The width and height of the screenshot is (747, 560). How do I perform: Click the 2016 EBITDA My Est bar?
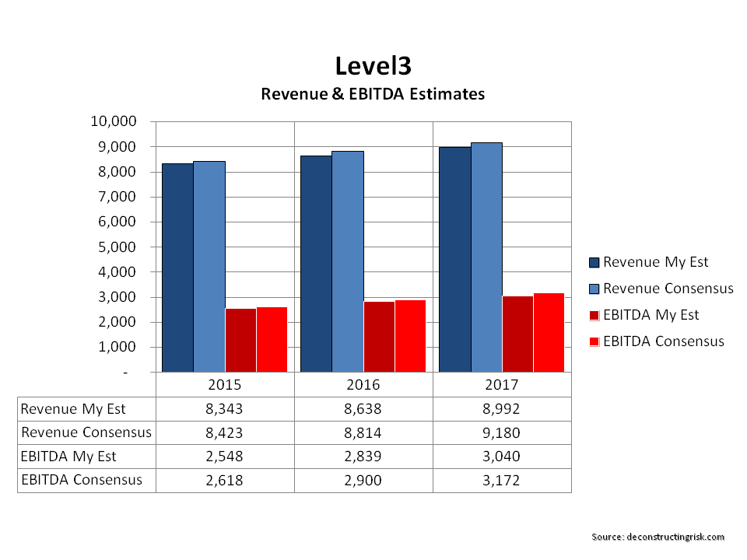point(379,336)
